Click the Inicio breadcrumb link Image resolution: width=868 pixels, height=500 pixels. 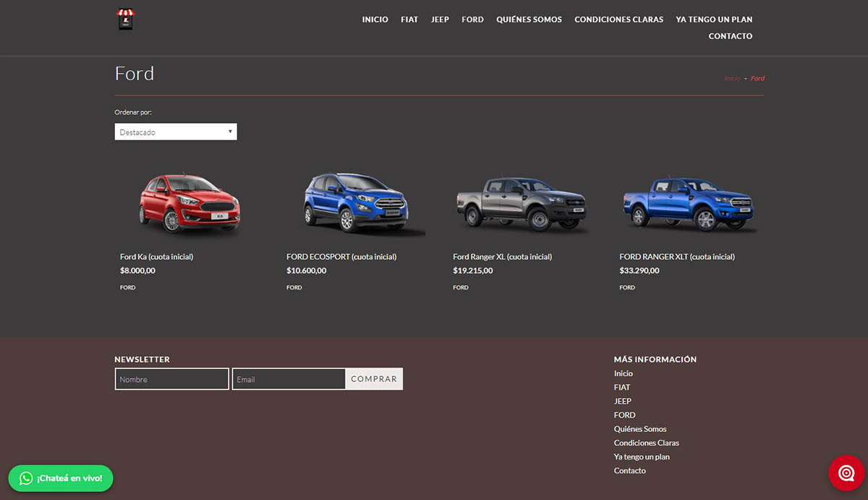tap(732, 78)
